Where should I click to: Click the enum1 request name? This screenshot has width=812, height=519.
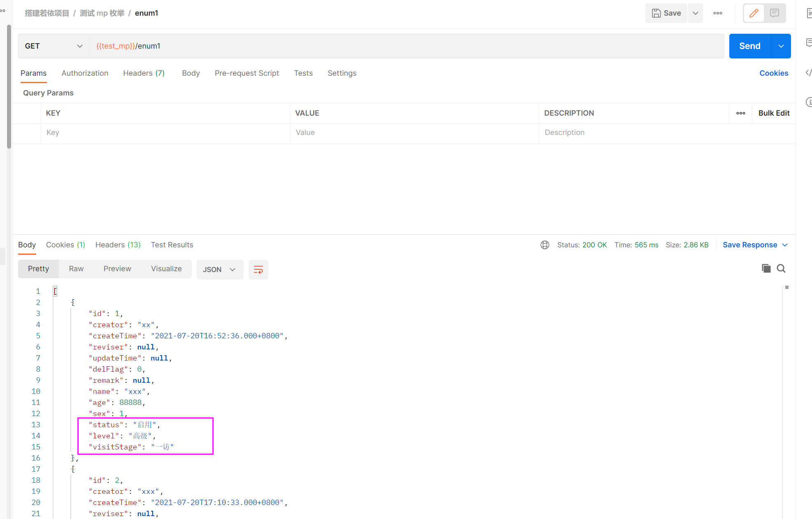tap(147, 13)
